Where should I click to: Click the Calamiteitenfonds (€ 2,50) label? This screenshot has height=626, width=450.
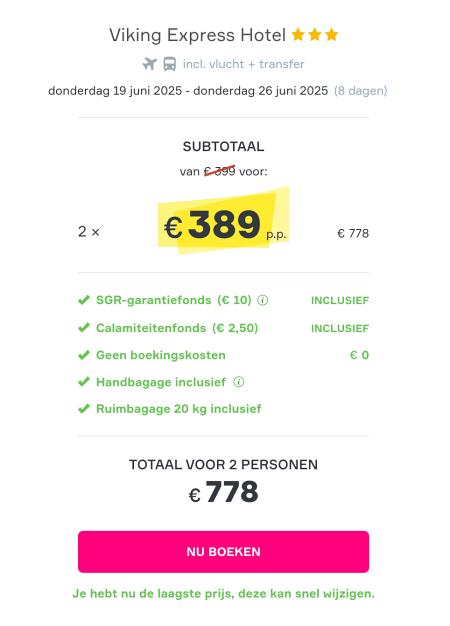177,328
